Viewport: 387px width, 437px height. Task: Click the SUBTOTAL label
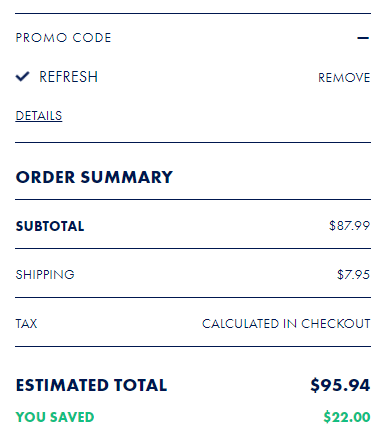(50, 226)
